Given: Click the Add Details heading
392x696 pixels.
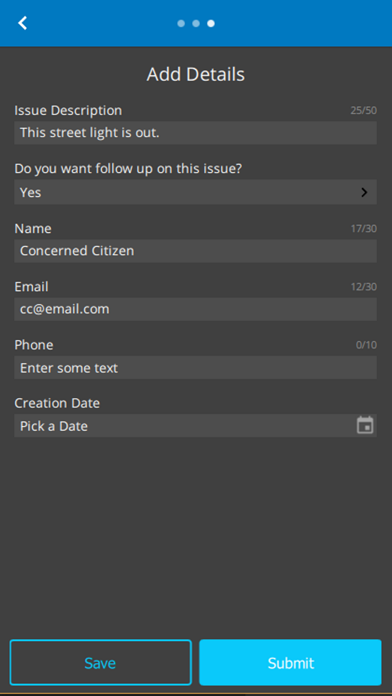Looking at the screenshot, I should click(x=196, y=75).
